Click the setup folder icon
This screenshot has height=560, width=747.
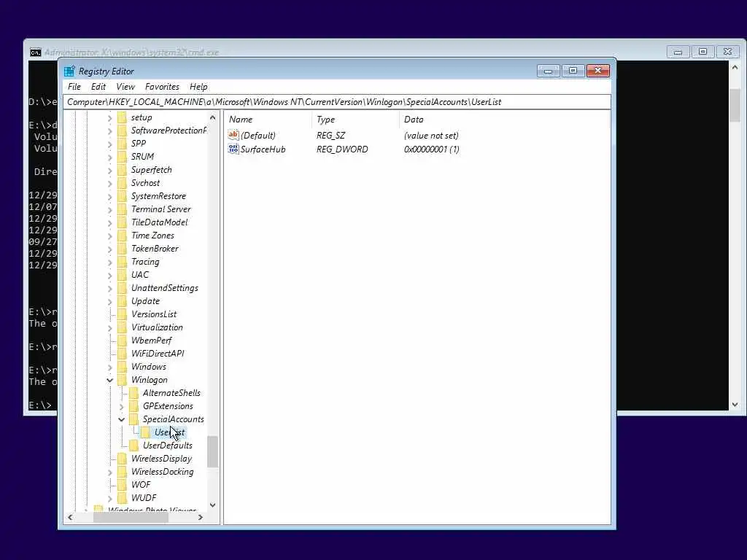[123, 117]
